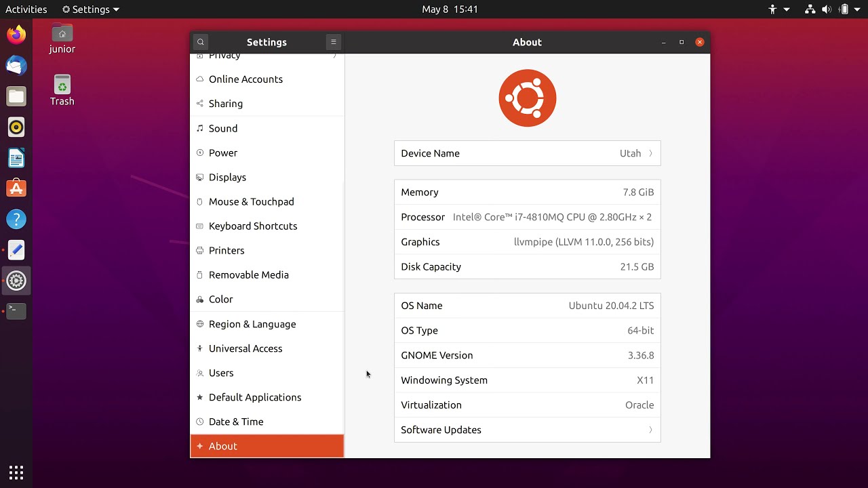Screen dimensions: 868x488
Task: Click the clock icon beside Date & Time
Action: pyautogui.click(x=199, y=422)
